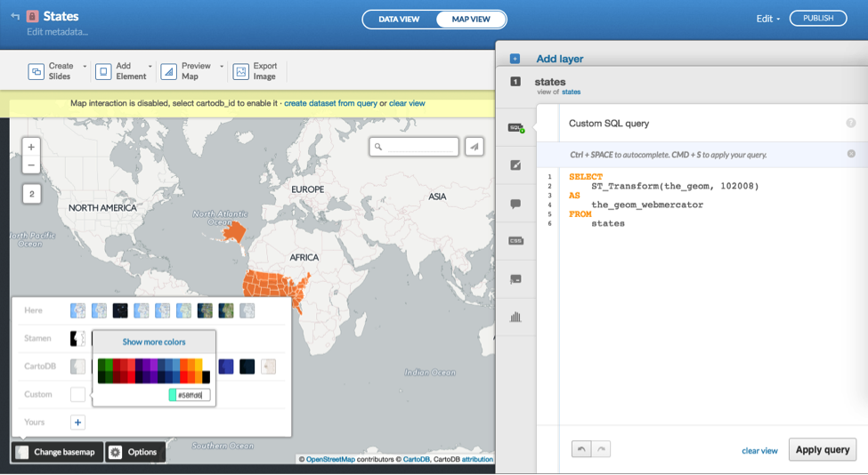Click clear view in yellow banner
Viewport: 868px width, 475px height.
tap(407, 103)
